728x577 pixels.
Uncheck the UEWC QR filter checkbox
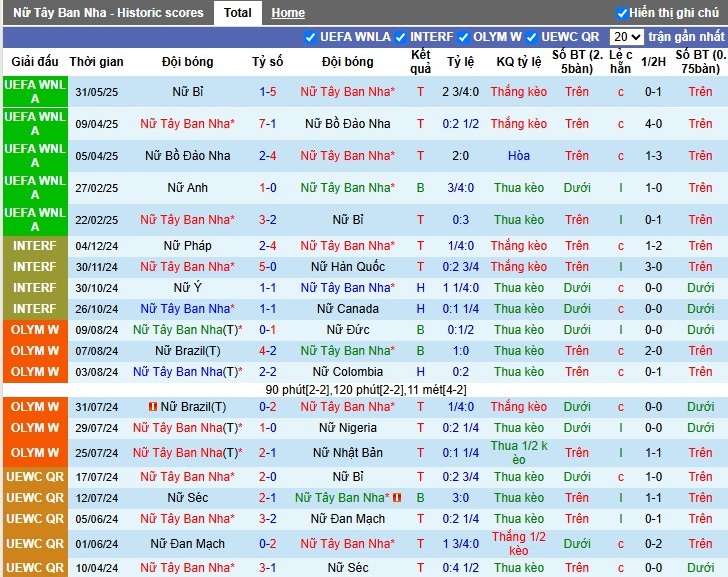point(532,37)
